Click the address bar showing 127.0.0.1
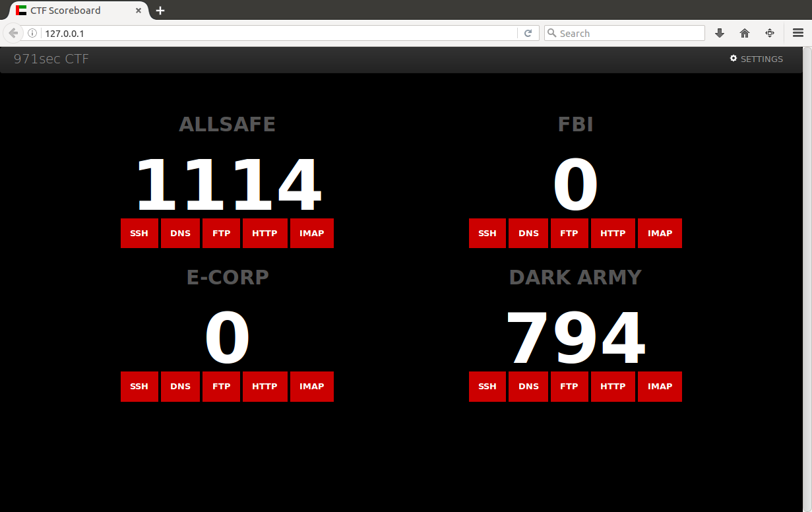Viewport: 812px width, 512px height. [x=279, y=33]
